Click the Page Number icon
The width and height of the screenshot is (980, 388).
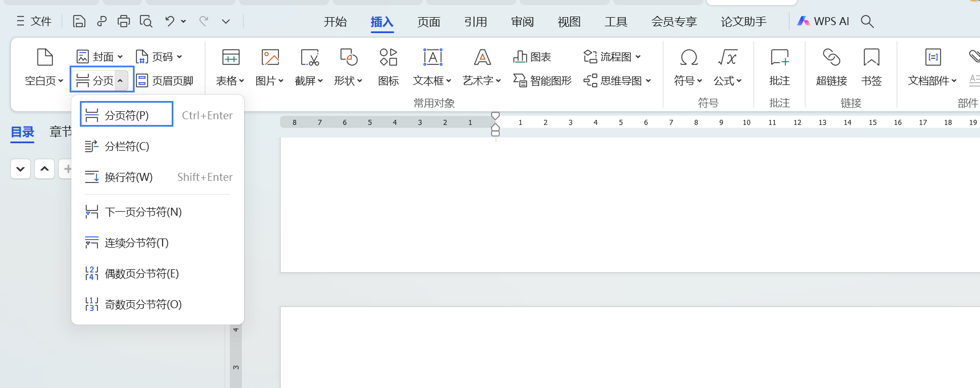(142, 56)
